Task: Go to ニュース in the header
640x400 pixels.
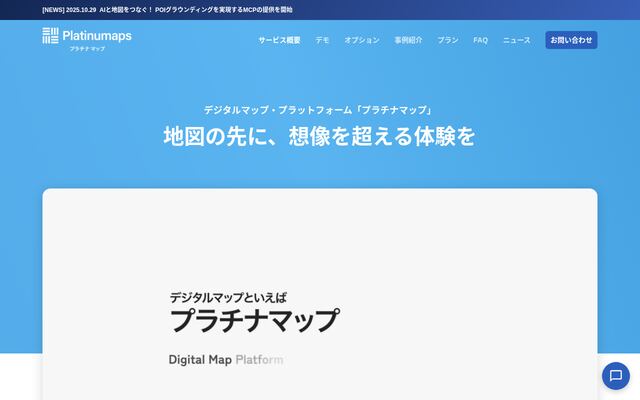Action: point(516,40)
